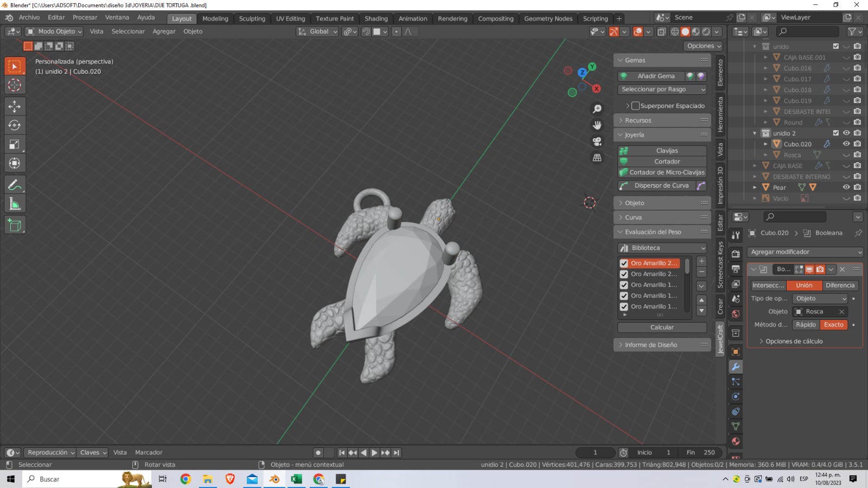Screen dimensions: 868x488
Task: Switch to the Sculpting workspace tab
Action: 252,18
